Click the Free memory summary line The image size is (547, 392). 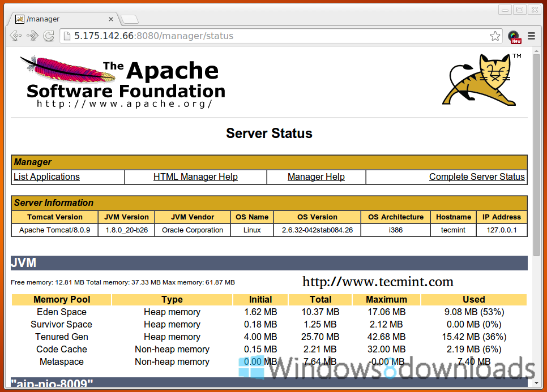tap(123, 282)
